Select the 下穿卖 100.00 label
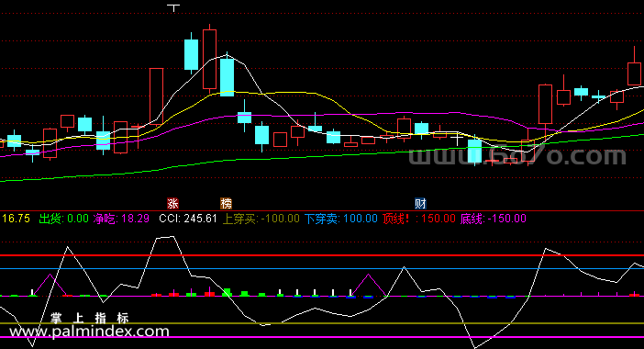Viewport: 644px width, 349px height. 341,219
